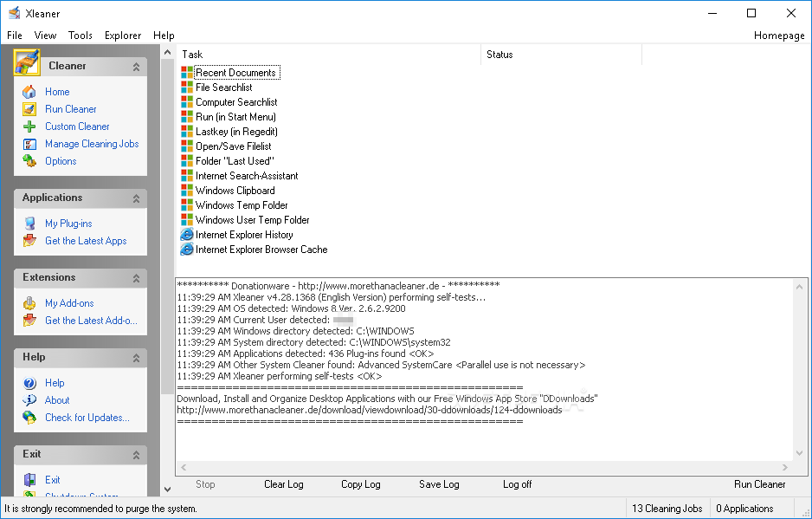
Task: Click the sidebar scroll down arrow
Action: click(x=167, y=489)
